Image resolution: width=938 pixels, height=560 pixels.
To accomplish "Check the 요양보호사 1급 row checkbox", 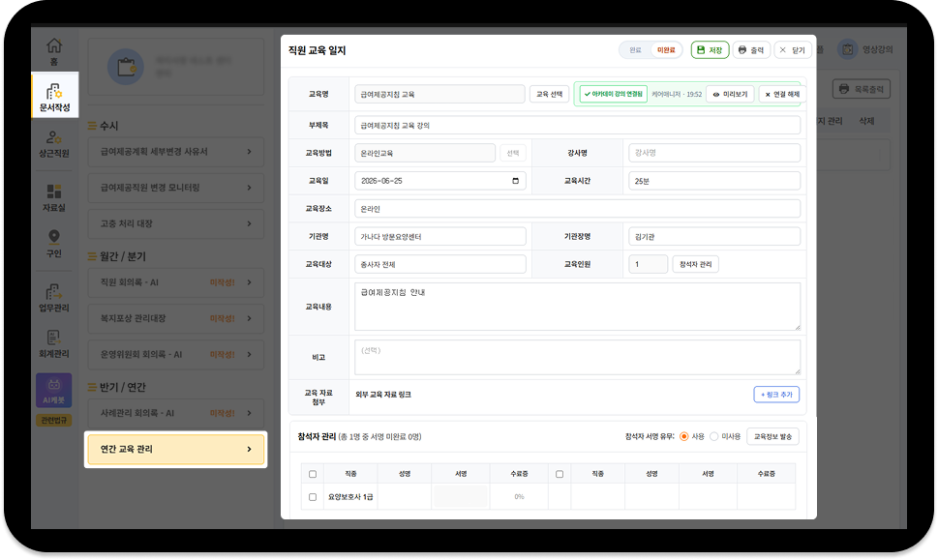I will [x=313, y=496].
